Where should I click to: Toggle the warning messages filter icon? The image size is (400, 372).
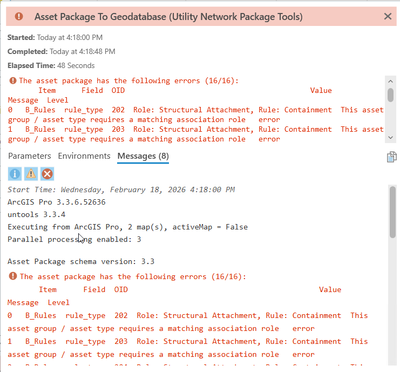coord(31,174)
